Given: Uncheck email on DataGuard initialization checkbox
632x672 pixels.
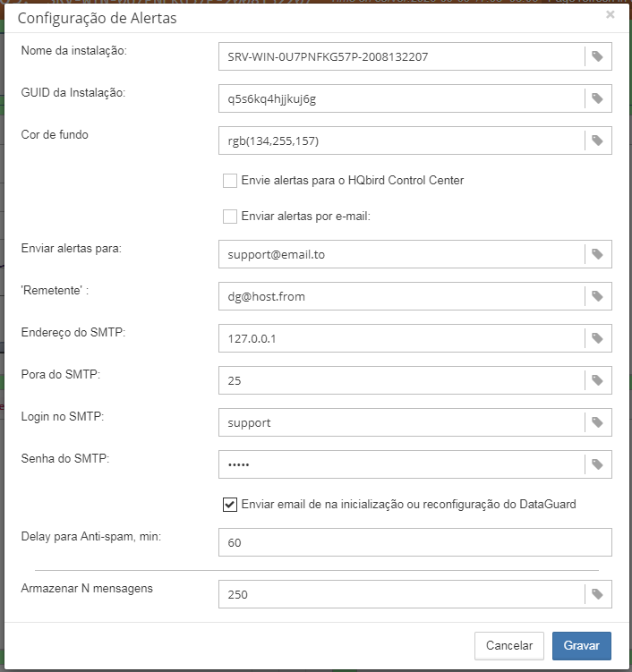Looking at the screenshot, I should [x=230, y=504].
